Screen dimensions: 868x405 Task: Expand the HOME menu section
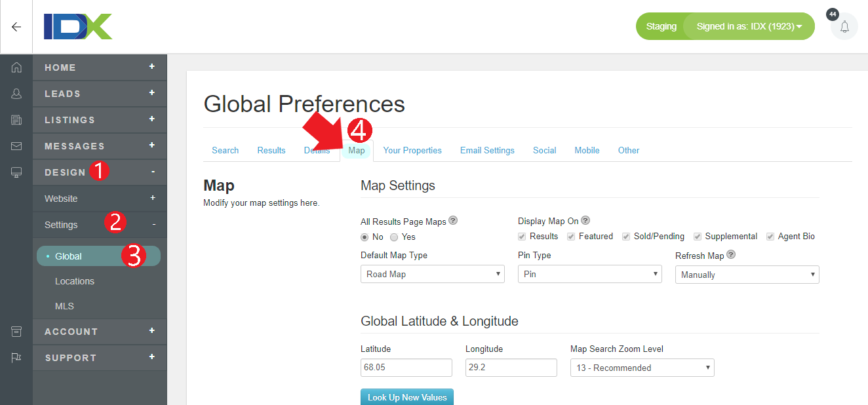(x=100, y=67)
